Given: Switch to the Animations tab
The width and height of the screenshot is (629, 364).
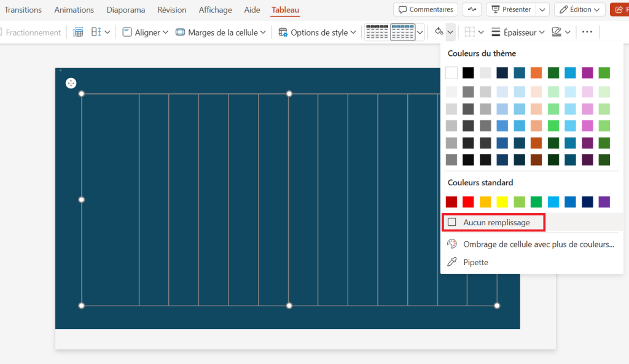Looking at the screenshot, I should (74, 10).
